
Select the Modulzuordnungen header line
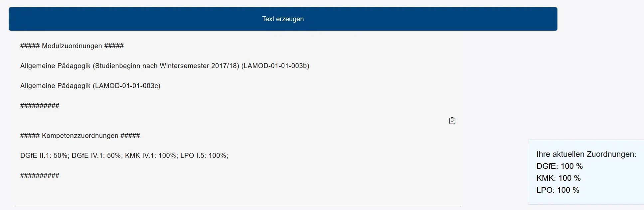[72, 46]
